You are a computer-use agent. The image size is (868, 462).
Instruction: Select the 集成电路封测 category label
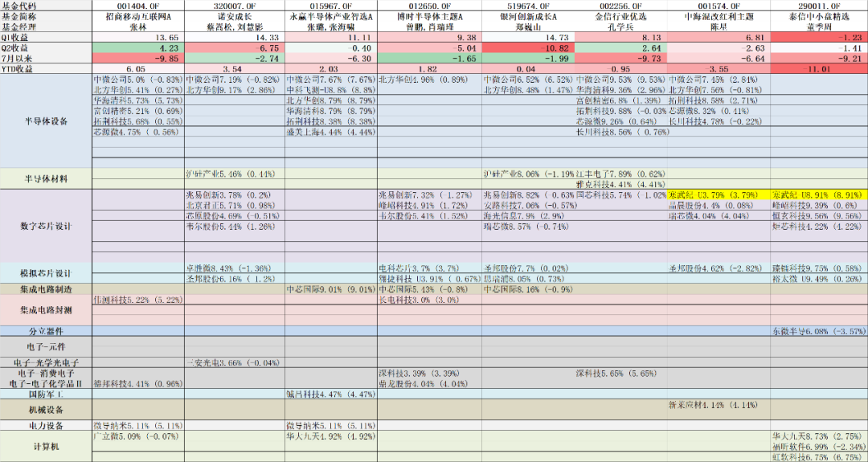point(47,310)
